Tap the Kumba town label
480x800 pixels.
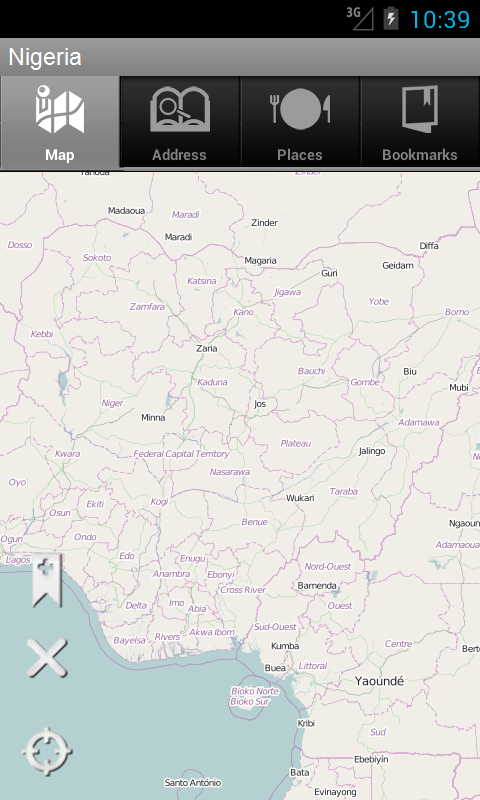click(x=285, y=646)
